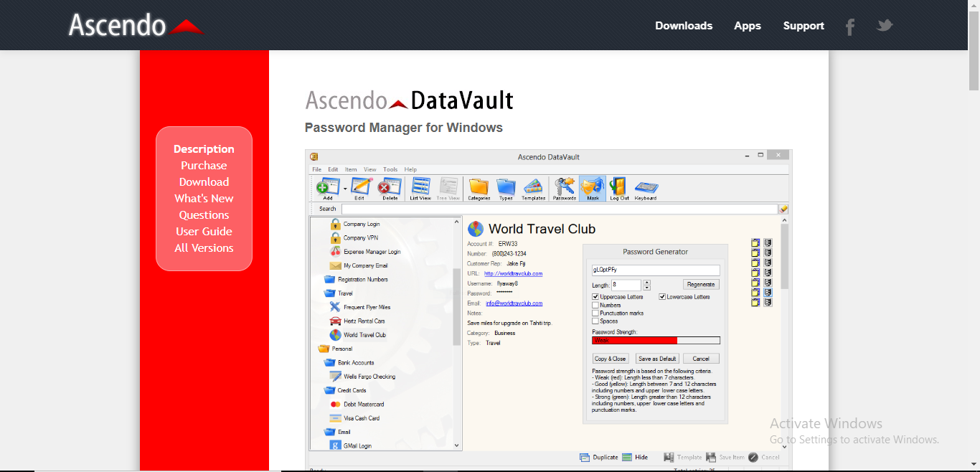
Task: Click the tree panel scroll-down arrow
Action: tap(457, 445)
